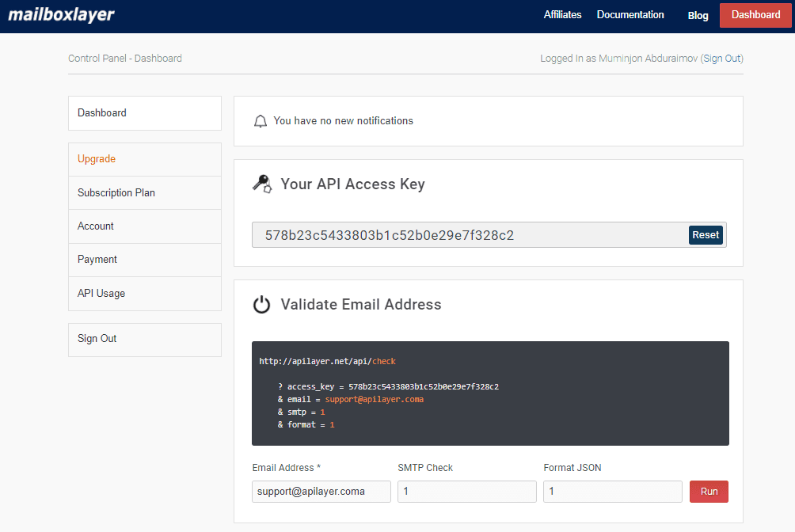
Task: Click the Email Address input field
Action: click(321, 492)
